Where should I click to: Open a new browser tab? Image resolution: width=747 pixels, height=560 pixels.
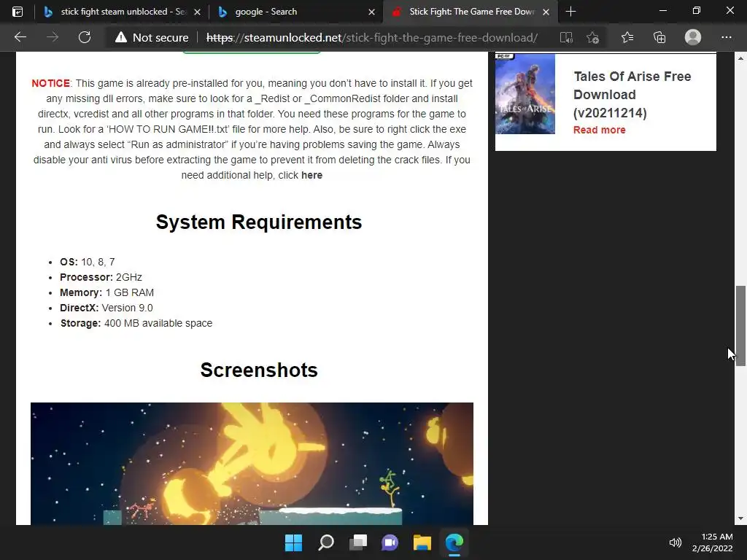tap(570, 12)
